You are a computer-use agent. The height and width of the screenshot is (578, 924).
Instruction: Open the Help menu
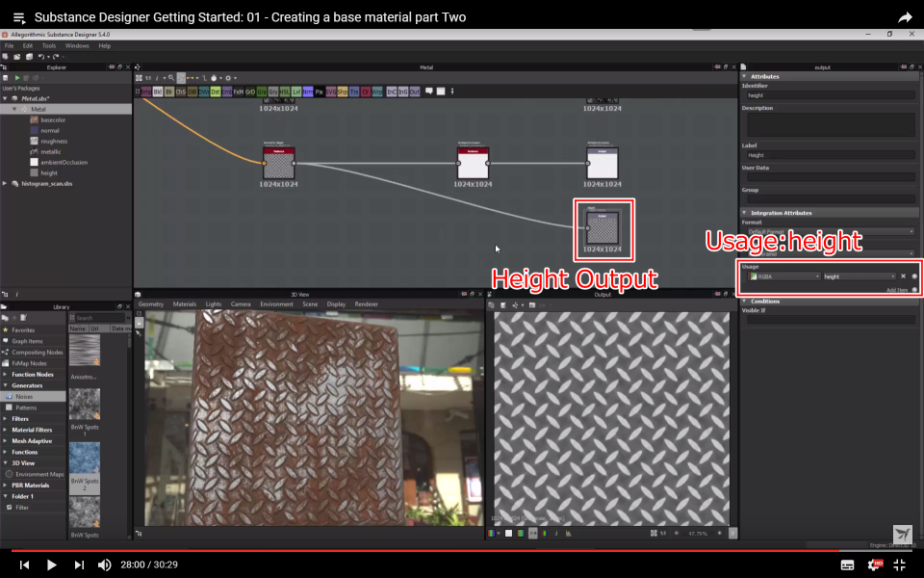[104, 45]
